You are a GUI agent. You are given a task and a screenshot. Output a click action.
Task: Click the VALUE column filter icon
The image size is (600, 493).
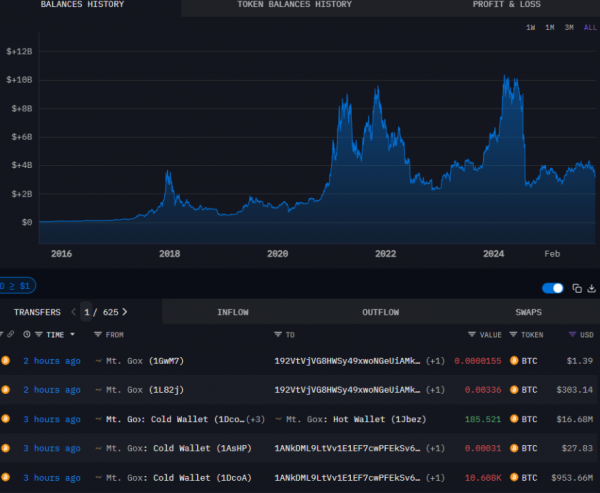(471, 335)
